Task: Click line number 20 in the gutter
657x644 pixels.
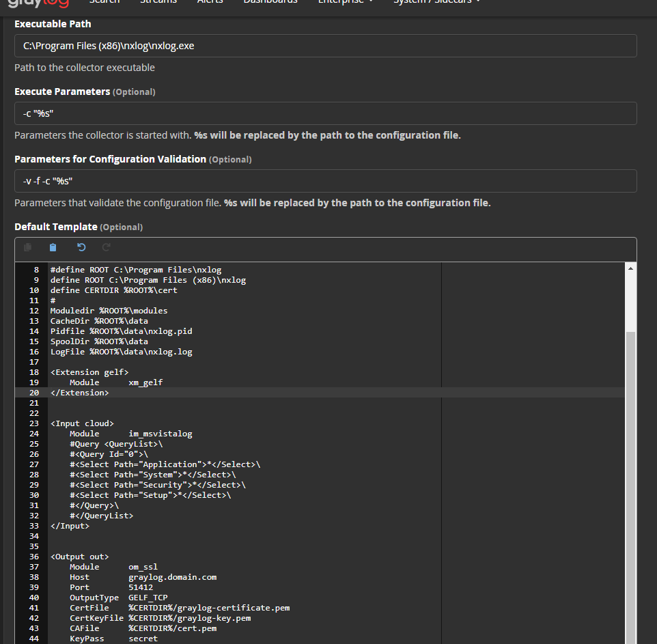Action: coord(34,393)
